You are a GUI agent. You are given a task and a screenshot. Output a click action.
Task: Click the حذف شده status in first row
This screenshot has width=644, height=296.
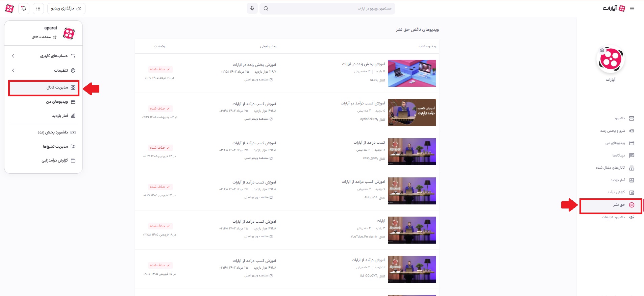point(160,69)
